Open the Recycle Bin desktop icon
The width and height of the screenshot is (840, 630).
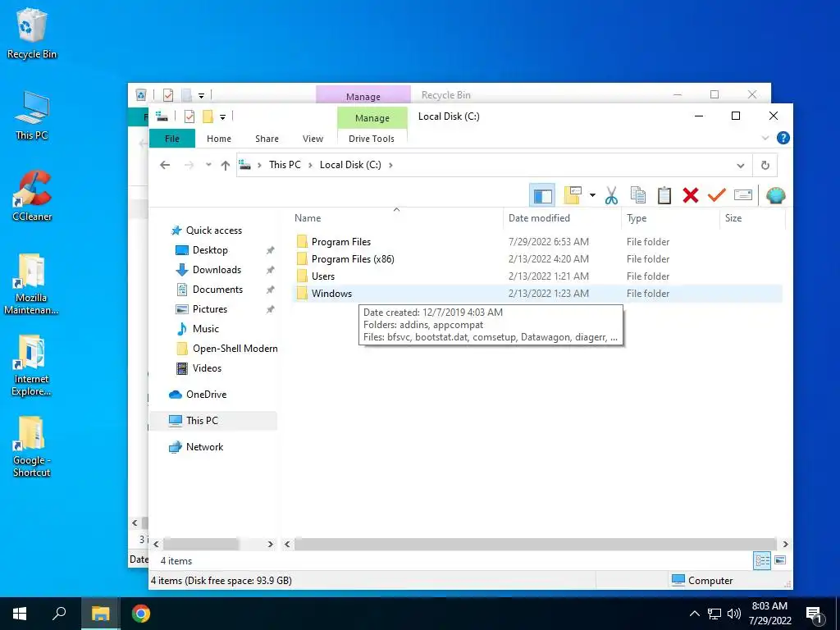click(32, 34)
